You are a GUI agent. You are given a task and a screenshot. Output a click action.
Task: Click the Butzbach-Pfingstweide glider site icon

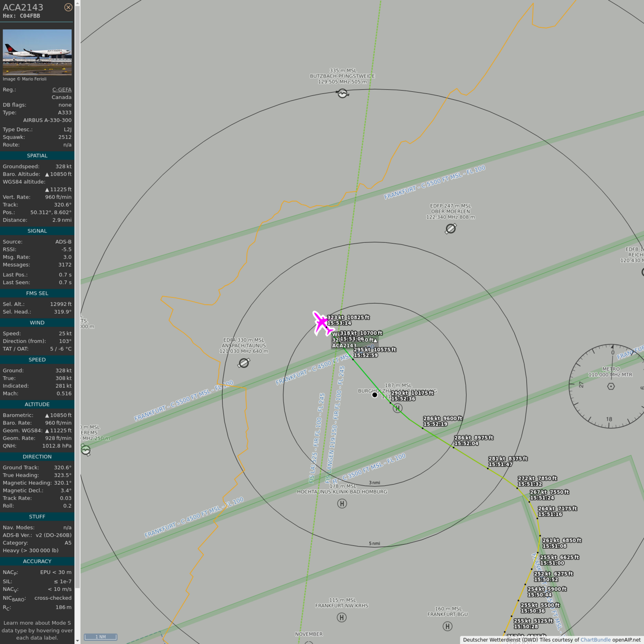[x=343, y=93]
